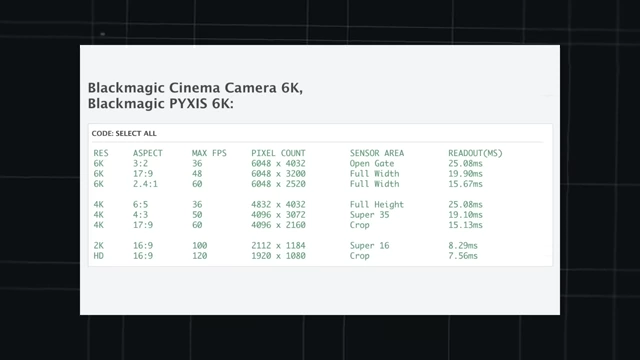640x360 pixels.
Task: Click the 'READOUT(MS)' column header
Action: [x=476, y=153]
